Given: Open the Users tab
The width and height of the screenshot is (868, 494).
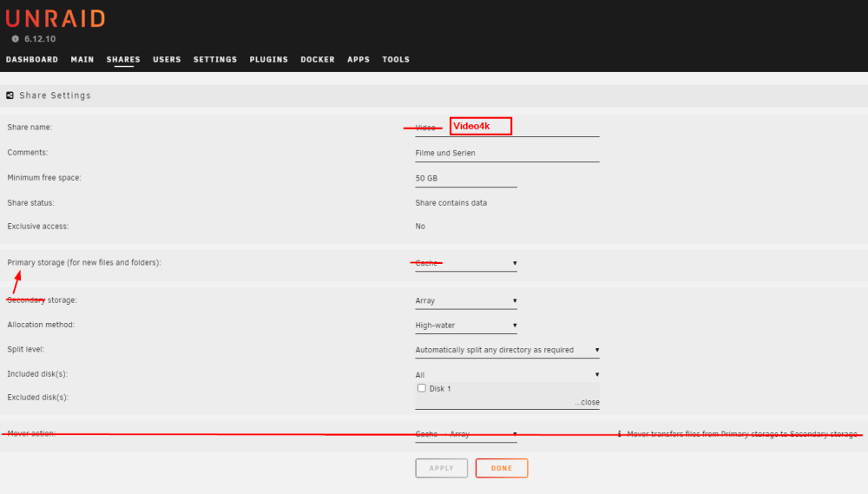Looking at the screenshot, I should pos(168,59).
